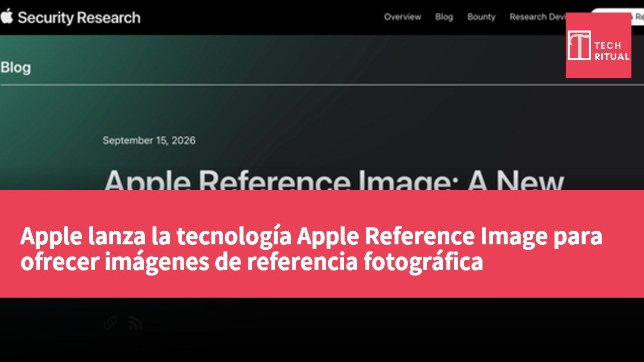Viewport: 644px width, 362px height.
Task: Click the Apple logo icon
Action: click(6, 17)
